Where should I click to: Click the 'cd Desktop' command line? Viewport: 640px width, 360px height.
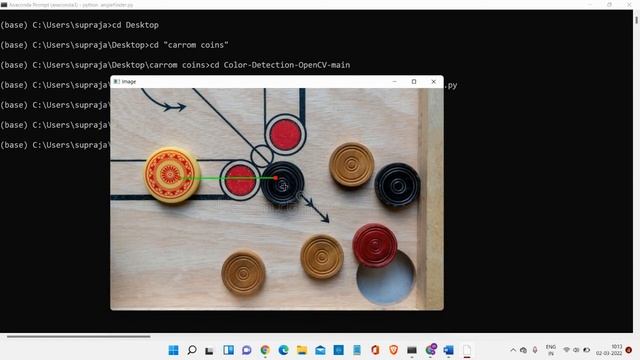point(80,25)
